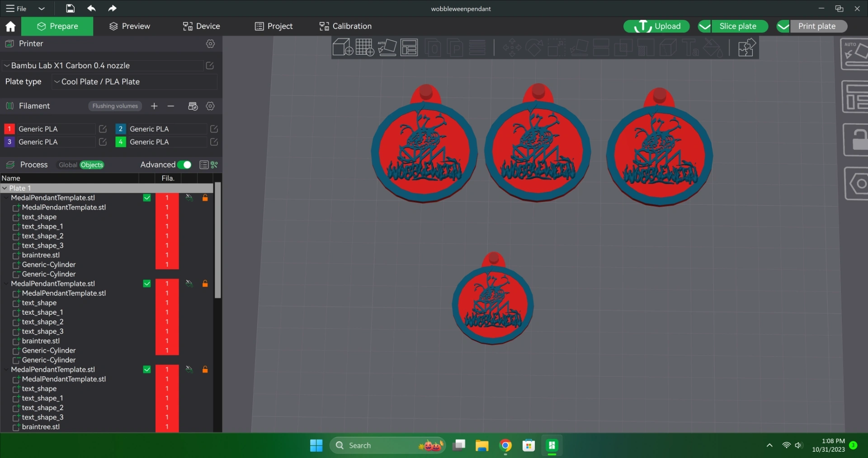Open the Calibration tab
The width and height of the screenshot is (868, 458).
(345, 26)
